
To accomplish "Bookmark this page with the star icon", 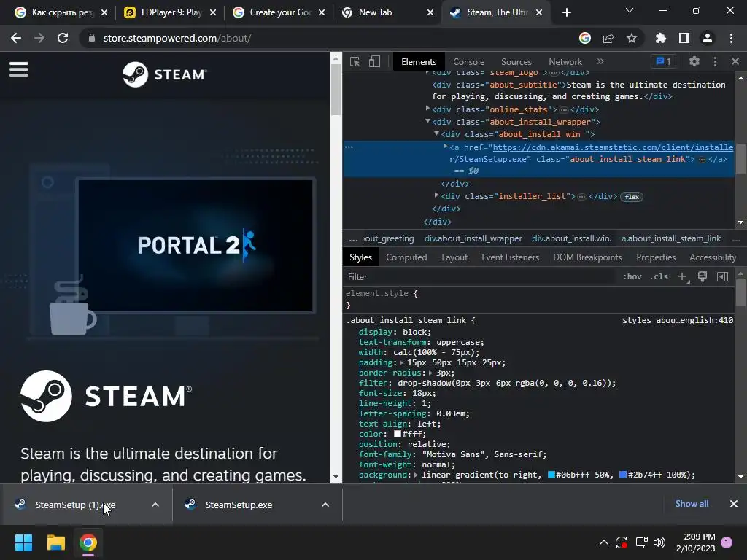I will (632, 38).
